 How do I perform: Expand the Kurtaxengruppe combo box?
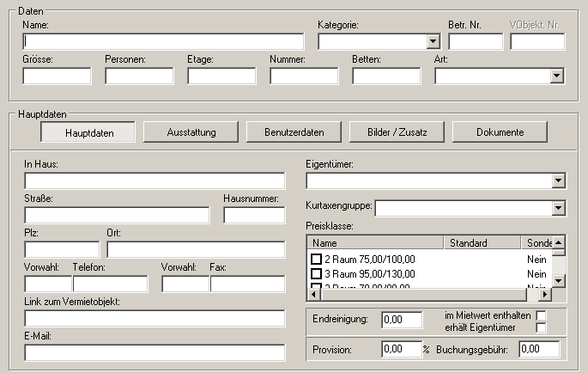click(x=559, y=208)
